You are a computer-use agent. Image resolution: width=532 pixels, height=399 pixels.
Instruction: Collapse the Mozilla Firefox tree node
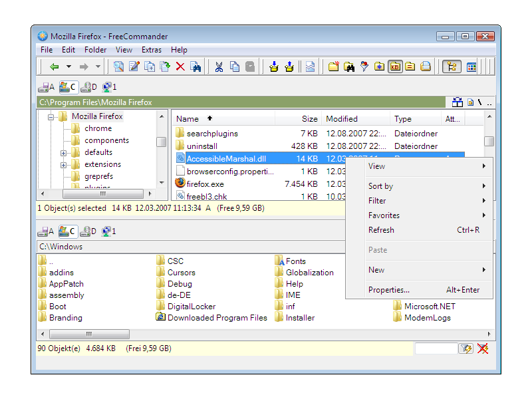[51, 116]
